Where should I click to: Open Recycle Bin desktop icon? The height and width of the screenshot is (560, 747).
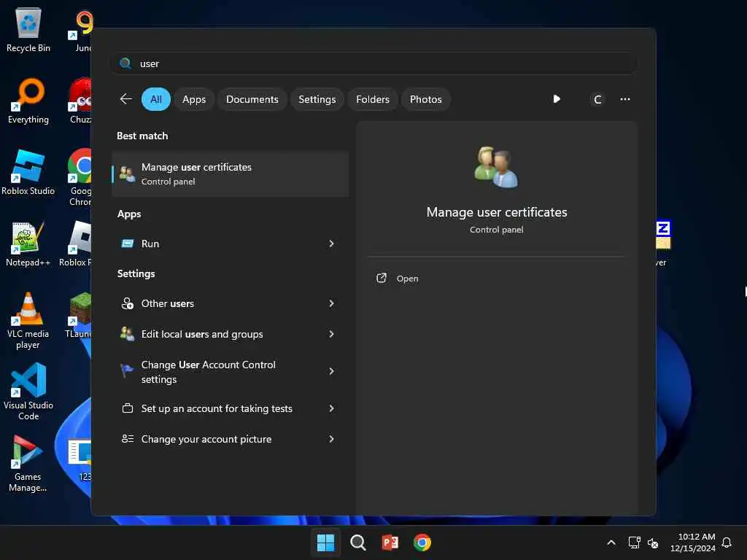click(x=28, y=29)
